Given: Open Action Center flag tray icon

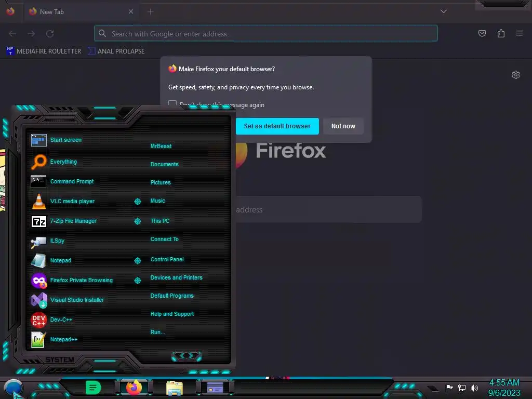Looking at the screenshot, I should click(x=449, y=388).
